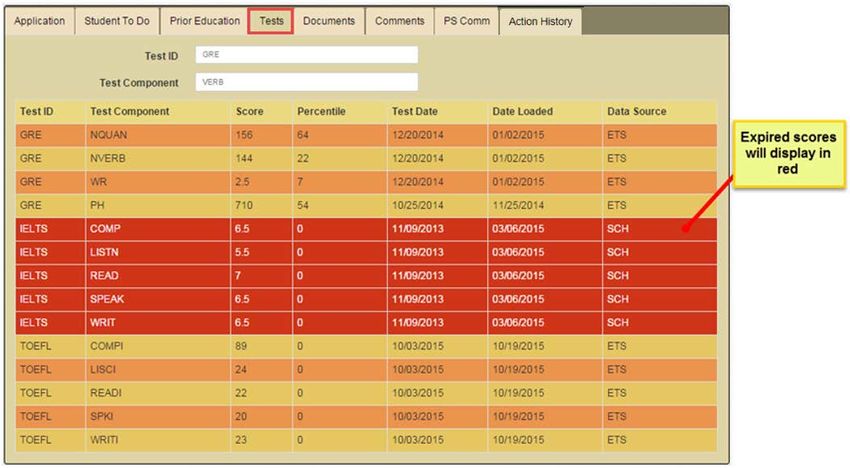Click score 710 in PH row
850x468 pixels.
coord(261,206)
